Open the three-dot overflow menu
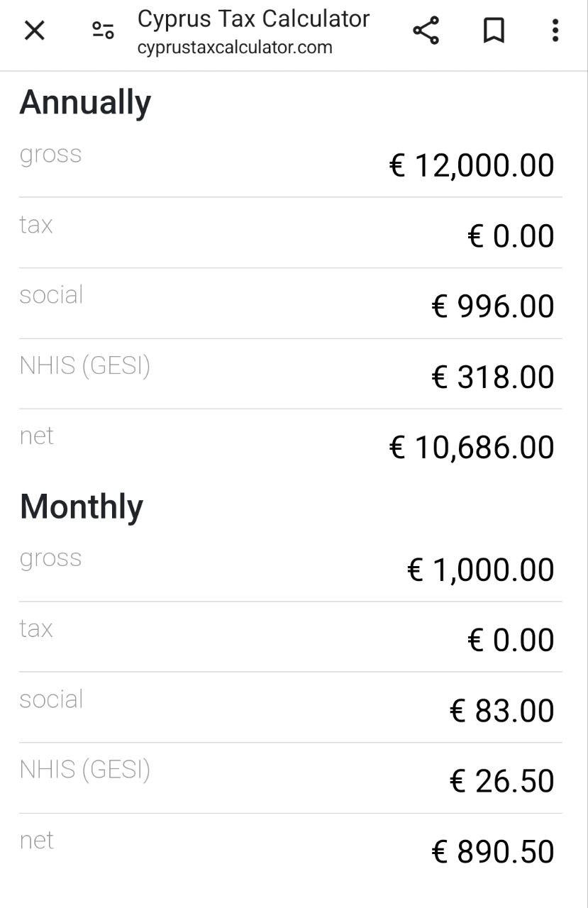The width and height of the screenshot is (588, 908). (x=555, y=31)
